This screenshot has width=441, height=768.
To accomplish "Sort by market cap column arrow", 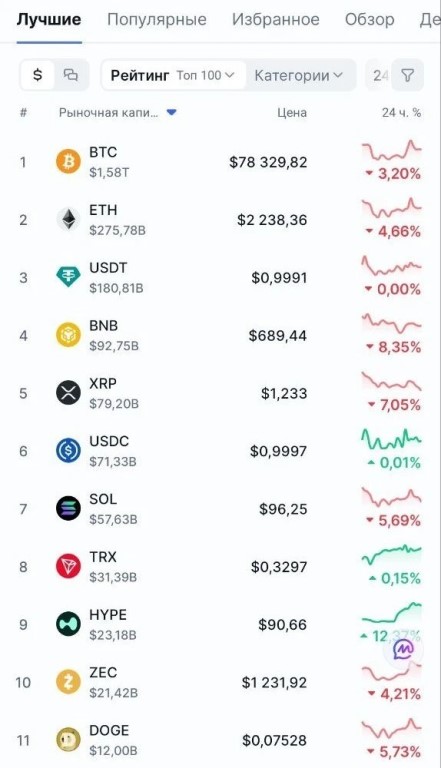I will pos(172,113).
